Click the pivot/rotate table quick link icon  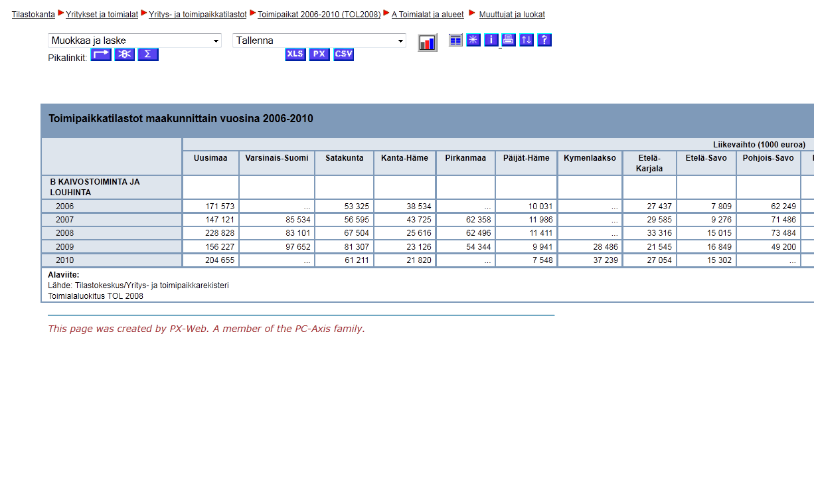101,54
